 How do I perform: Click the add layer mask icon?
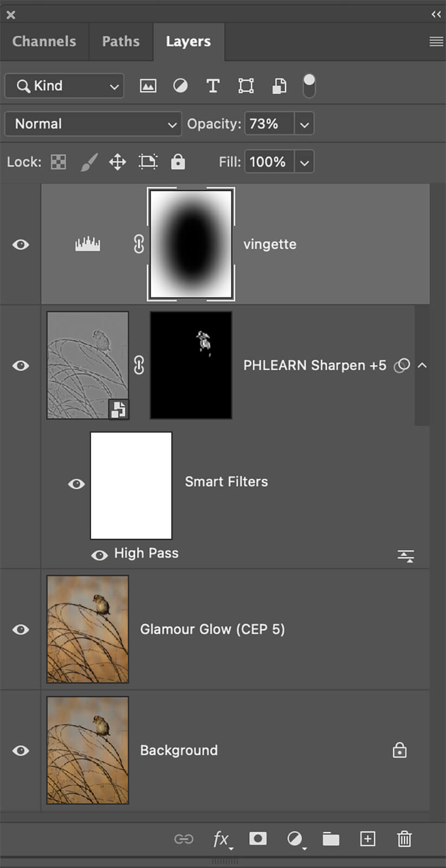257,839
